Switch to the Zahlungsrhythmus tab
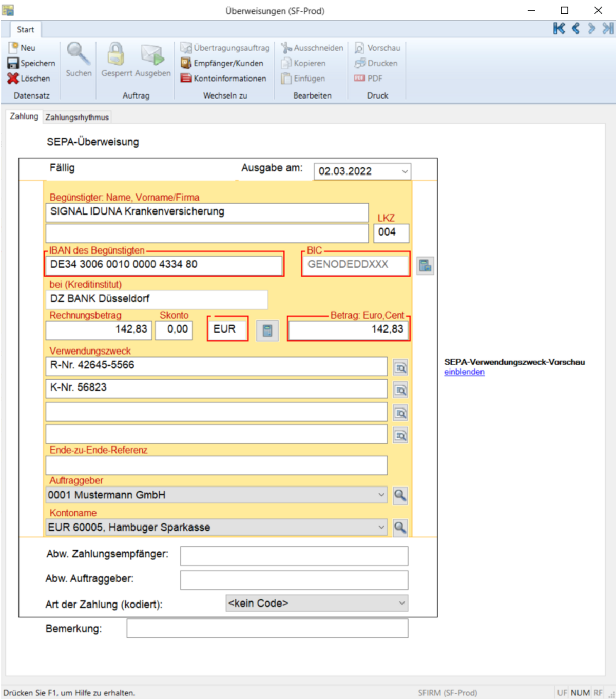Screen dimensions: 616x700 tap(77, 118)
